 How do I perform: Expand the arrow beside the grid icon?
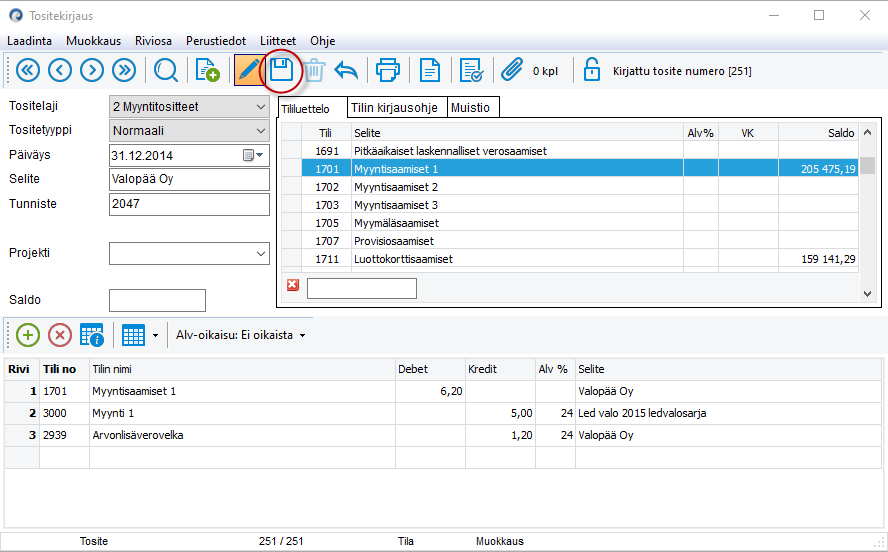pos(155,336)
